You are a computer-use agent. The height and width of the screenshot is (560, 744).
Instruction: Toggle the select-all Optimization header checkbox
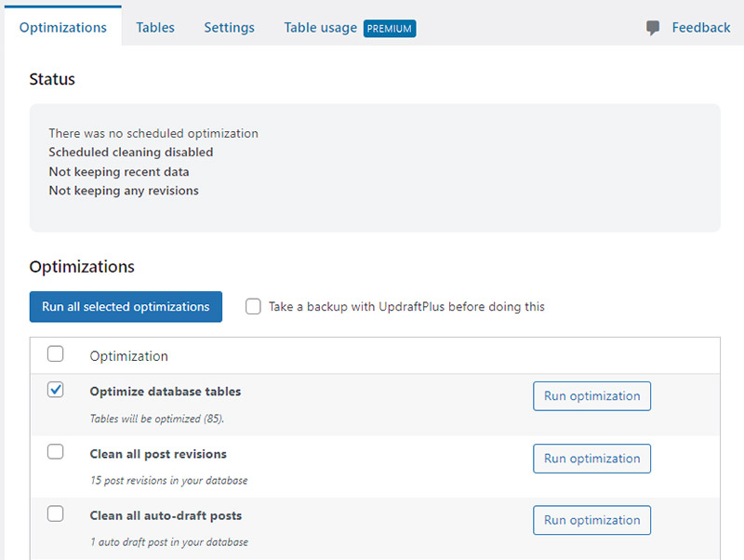pyautogui.click(x=55, y=353)
